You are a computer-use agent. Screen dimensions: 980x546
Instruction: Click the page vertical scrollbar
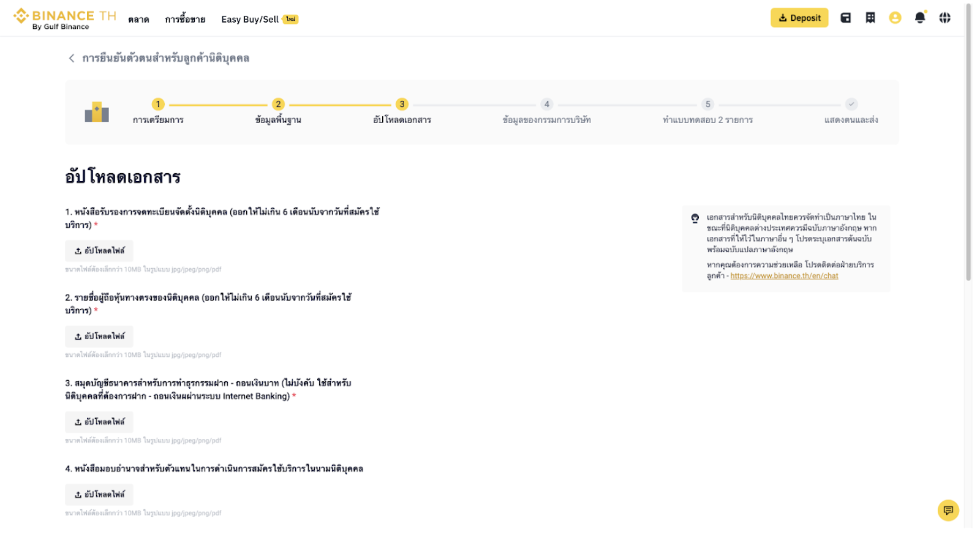click(x=968, y=141)
